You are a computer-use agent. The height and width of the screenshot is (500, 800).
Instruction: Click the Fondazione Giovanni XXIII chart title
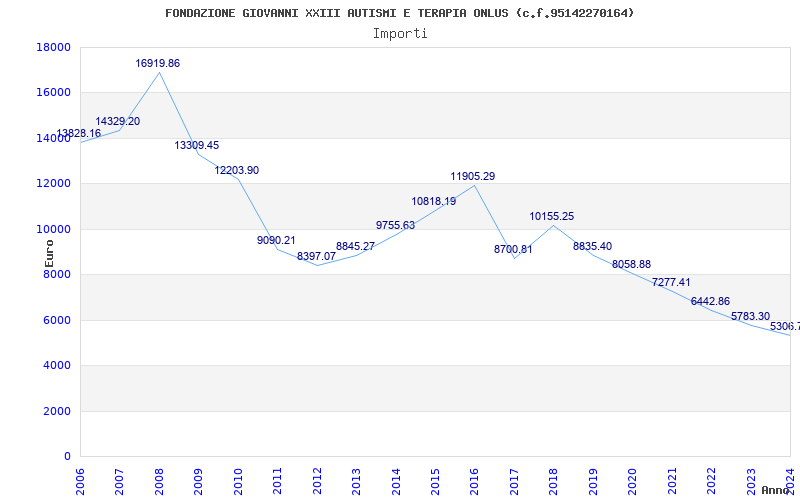click(x=399, y=13)
